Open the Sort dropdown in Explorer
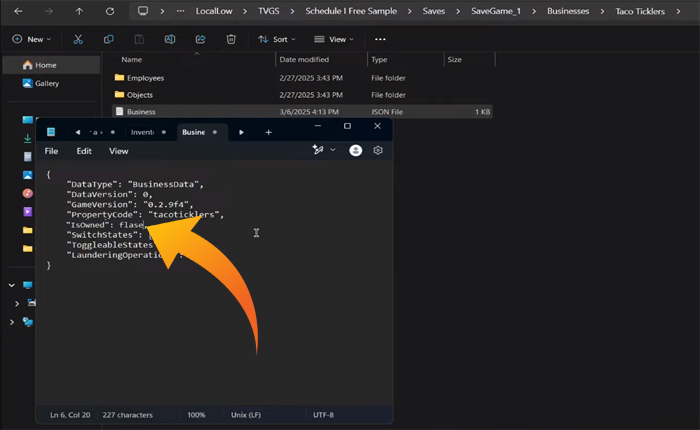Image resolution: width=700 pixels, height=430 pixels. [276, 39]
